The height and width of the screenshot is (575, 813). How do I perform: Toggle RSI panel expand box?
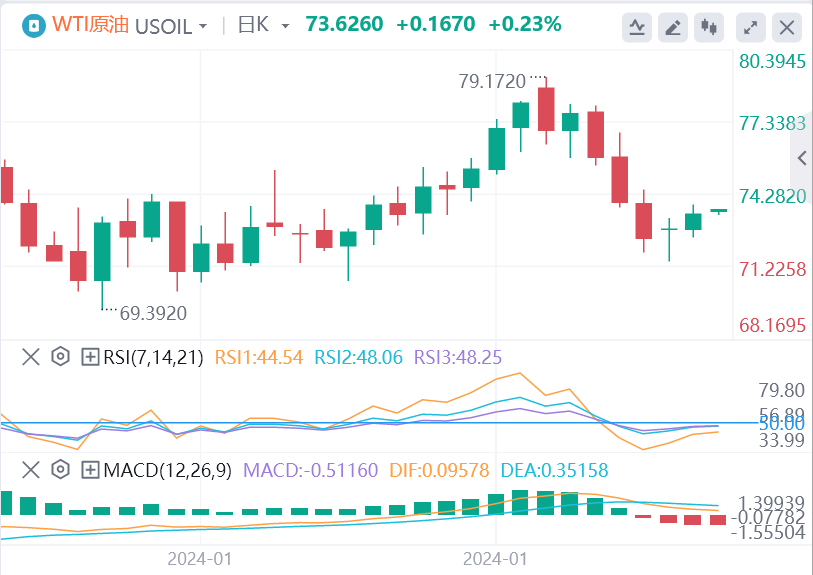coord(90,356)
